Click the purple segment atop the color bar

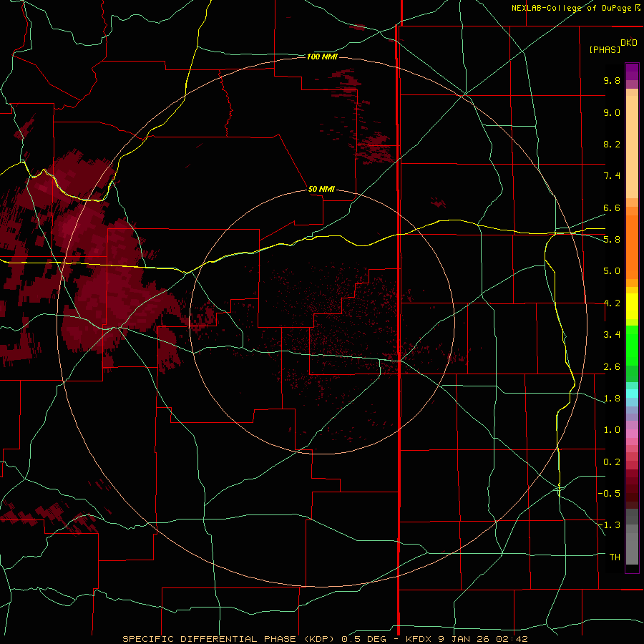(x=632, y=72)
